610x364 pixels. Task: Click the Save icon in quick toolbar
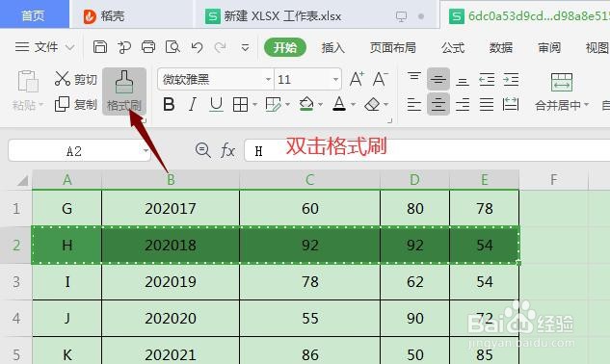click(100, 47)
